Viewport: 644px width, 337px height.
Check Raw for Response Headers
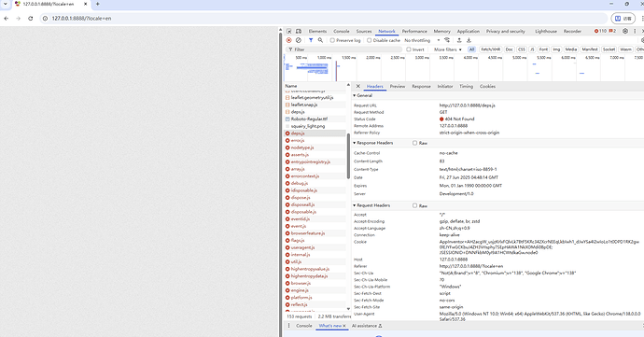pos(414,143)
